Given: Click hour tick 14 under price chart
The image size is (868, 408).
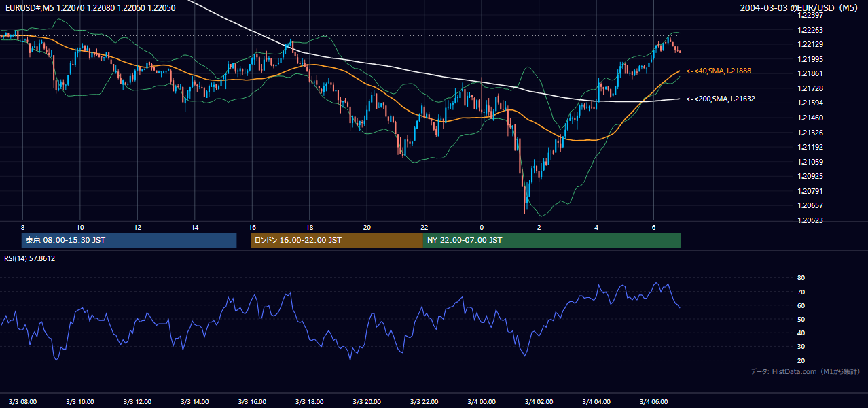Looking at the screenshot, I should tap(195, 227).
